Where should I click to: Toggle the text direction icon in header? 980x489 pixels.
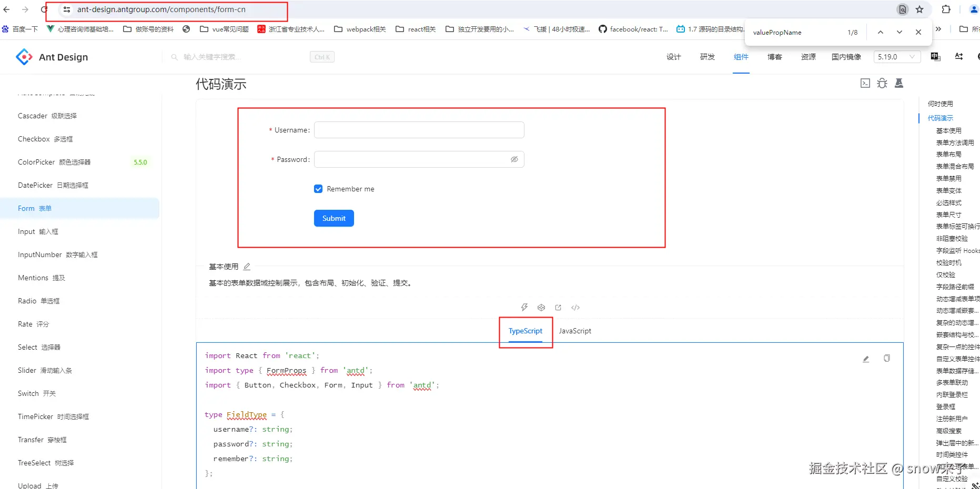[959, 57]
